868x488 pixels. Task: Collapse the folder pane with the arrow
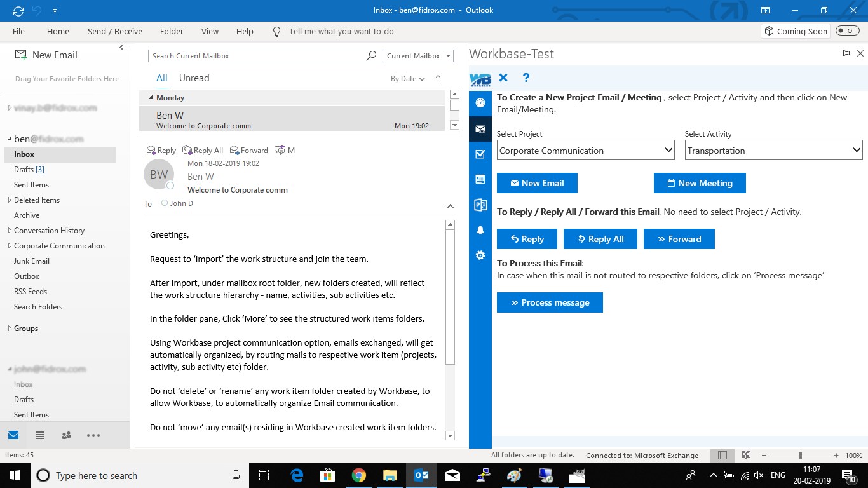tap(121, 48)
